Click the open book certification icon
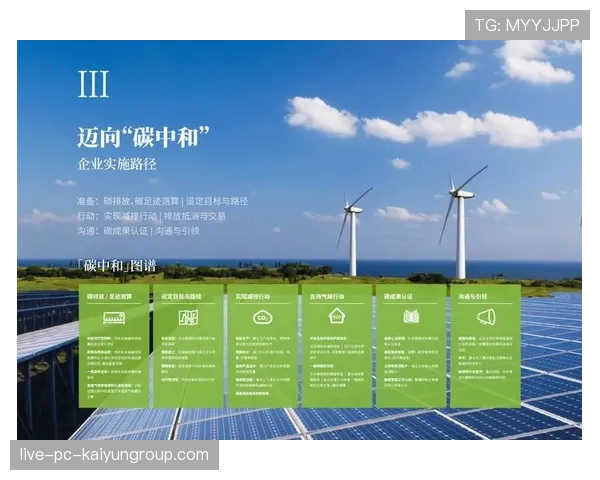Screen dimensions: 600x480 tap(411, 318)
